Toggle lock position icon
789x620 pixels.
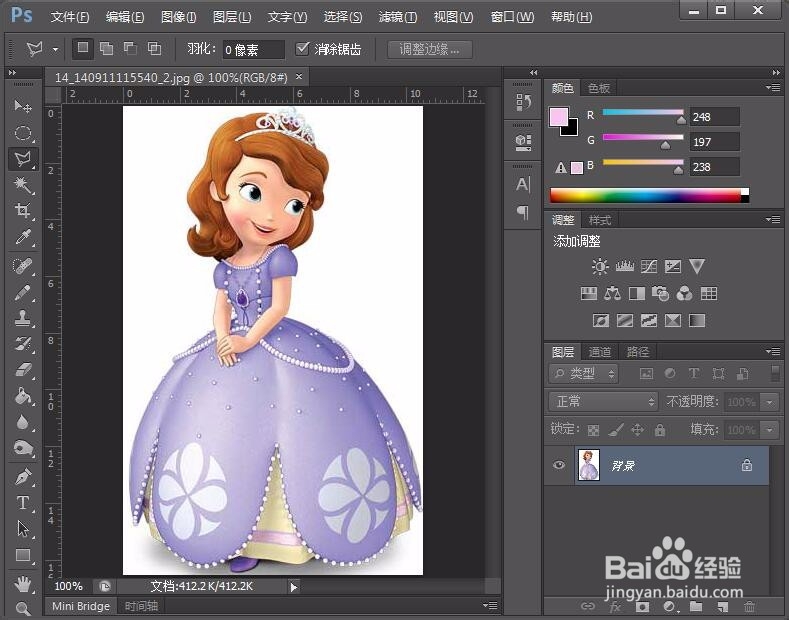point(638,430)
